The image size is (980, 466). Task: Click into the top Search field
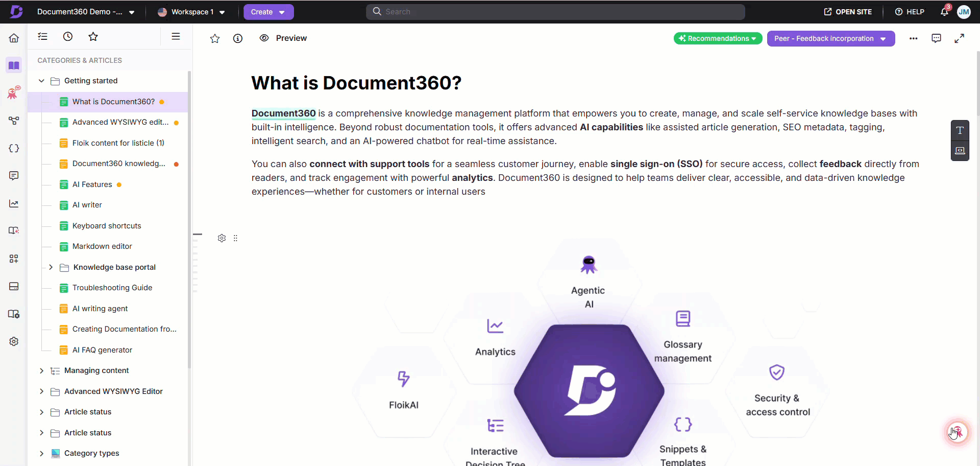pyautogui.click(x=555, y=12)
